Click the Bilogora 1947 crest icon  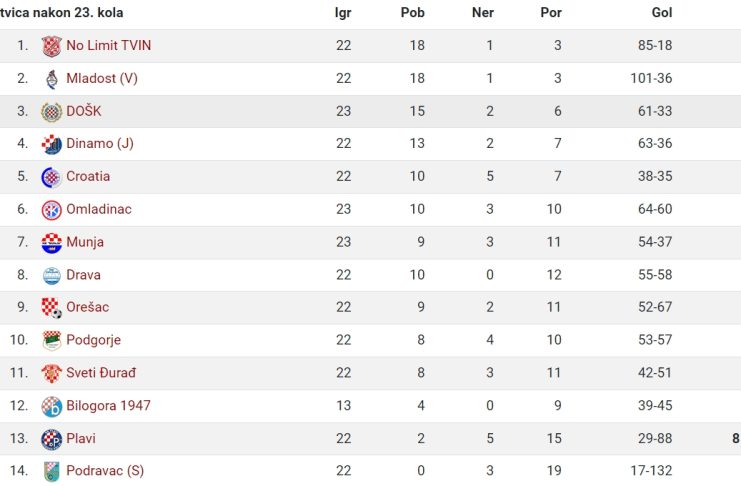[52, 406]
